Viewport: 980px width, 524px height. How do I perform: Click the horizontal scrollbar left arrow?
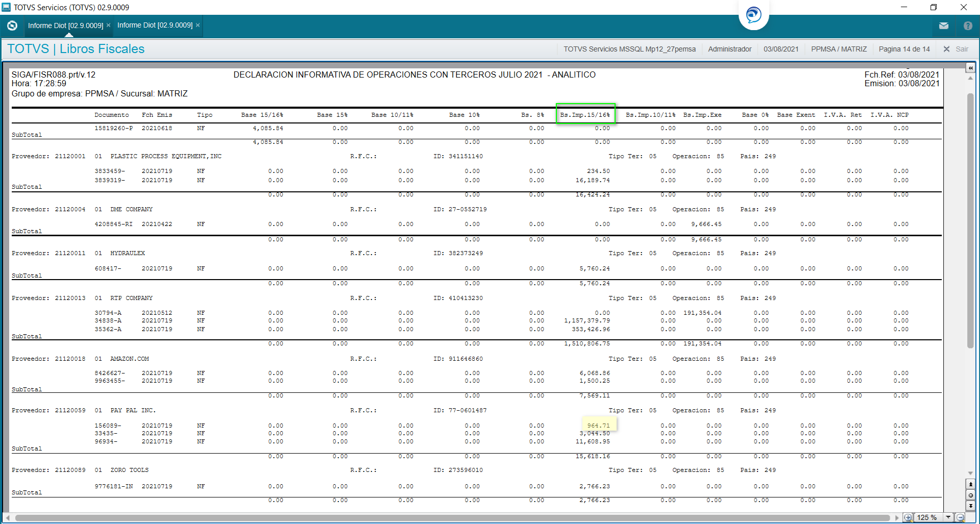(x=8, y=517)
